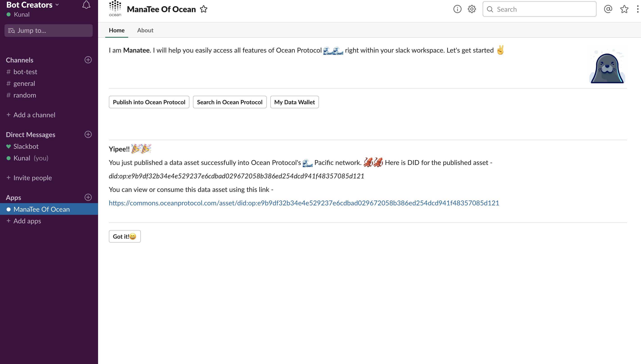The image size is (641, 364).
Task: Show starred items in header
Action: [x=624, y=9]
